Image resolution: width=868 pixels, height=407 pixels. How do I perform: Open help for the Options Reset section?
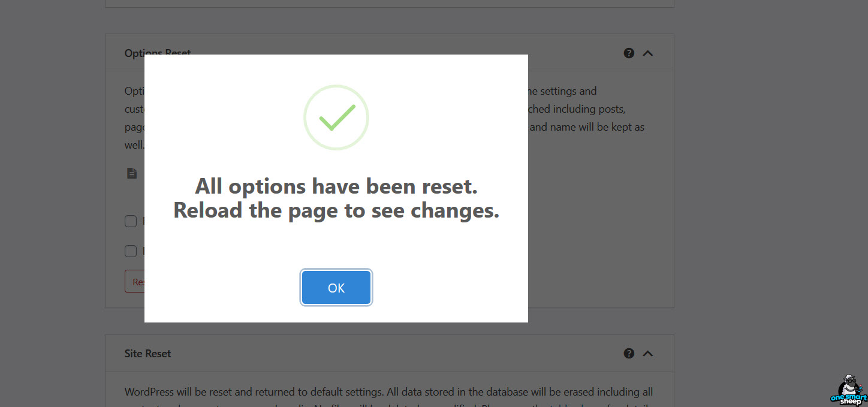click(628, 53)
